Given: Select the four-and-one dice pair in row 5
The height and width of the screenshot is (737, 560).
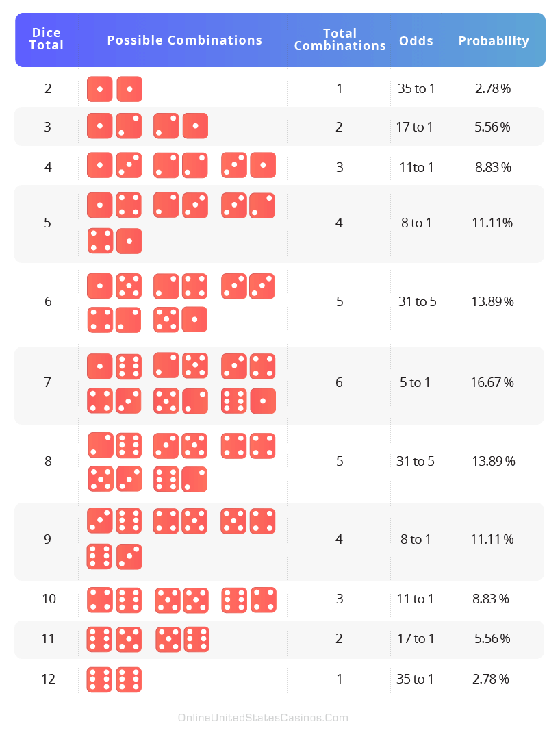Looking at the screenshot, I should (x=114, y=241).
